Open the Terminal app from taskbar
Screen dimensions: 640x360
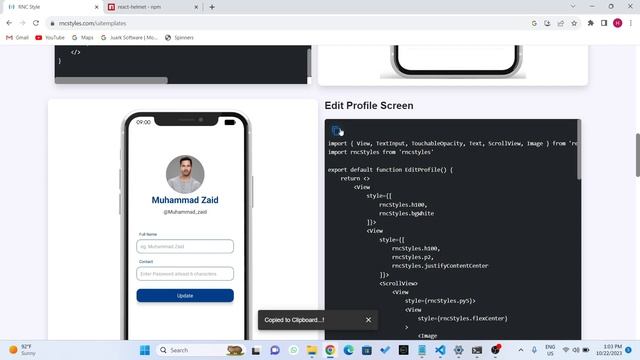click(x=477, y=350)
